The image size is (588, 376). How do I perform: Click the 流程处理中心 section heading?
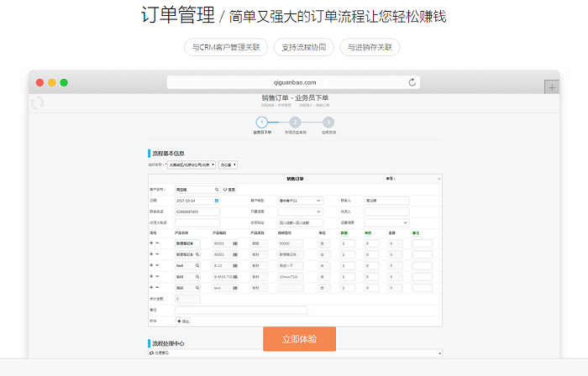(x=168, y=343)
